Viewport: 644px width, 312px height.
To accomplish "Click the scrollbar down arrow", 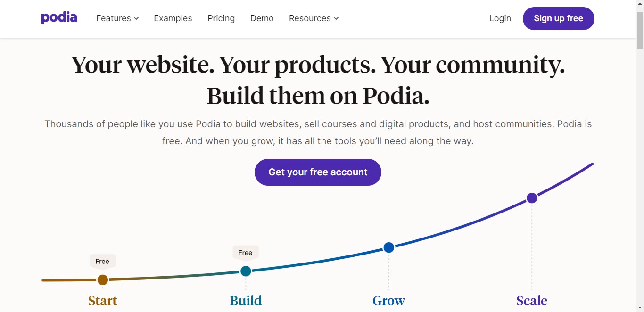I will (640, 308).
